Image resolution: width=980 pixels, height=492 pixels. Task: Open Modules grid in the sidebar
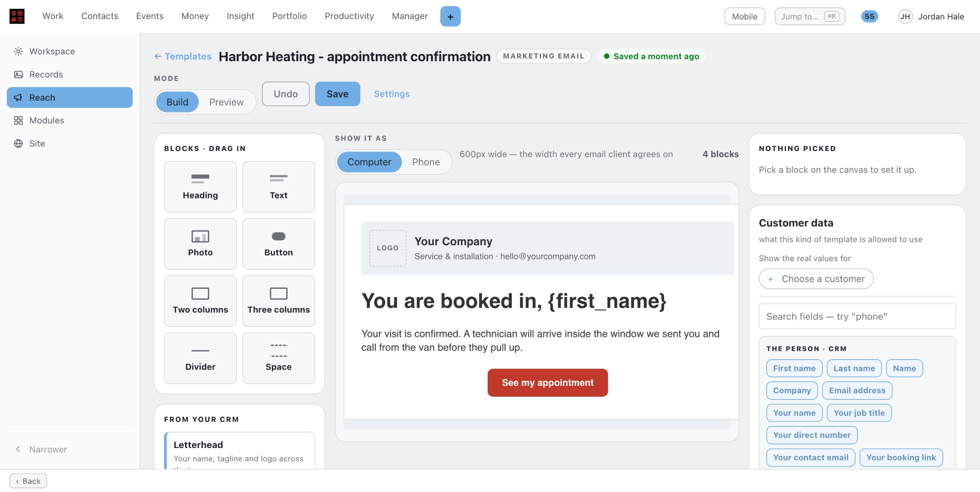[69, 120]
